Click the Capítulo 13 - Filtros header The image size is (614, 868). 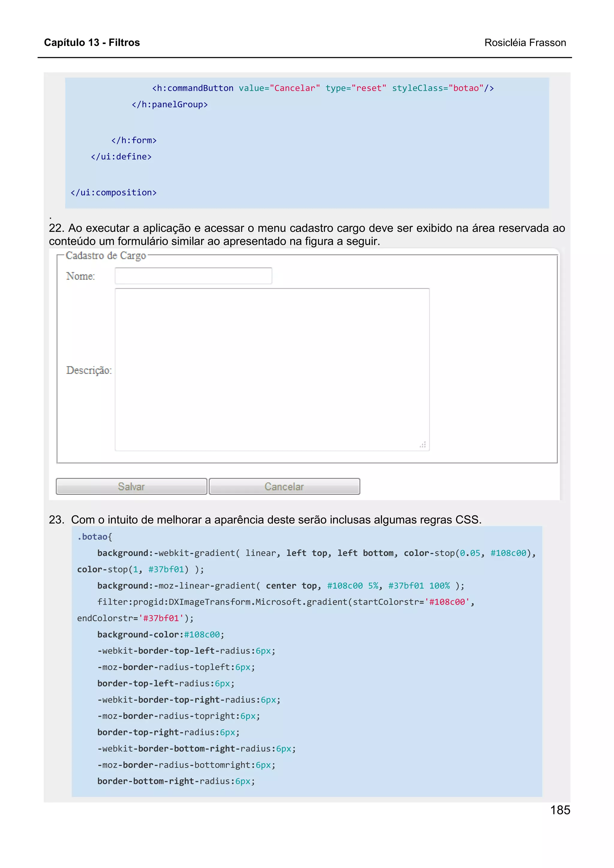click(92, 42)
